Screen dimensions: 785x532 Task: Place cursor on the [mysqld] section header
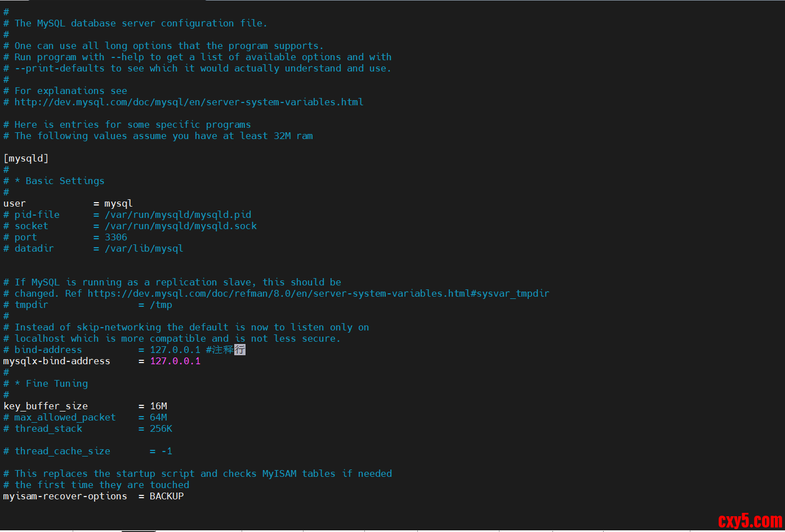click(26, 158)
